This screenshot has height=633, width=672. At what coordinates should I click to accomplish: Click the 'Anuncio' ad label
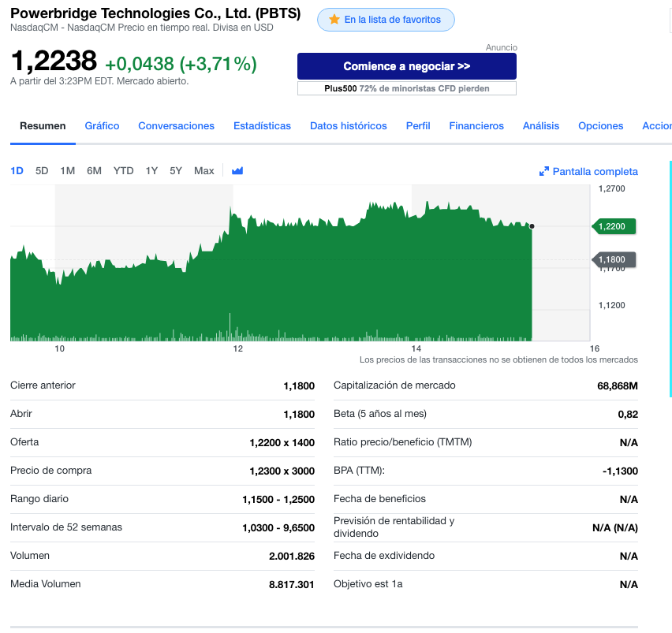coord(501,47)
